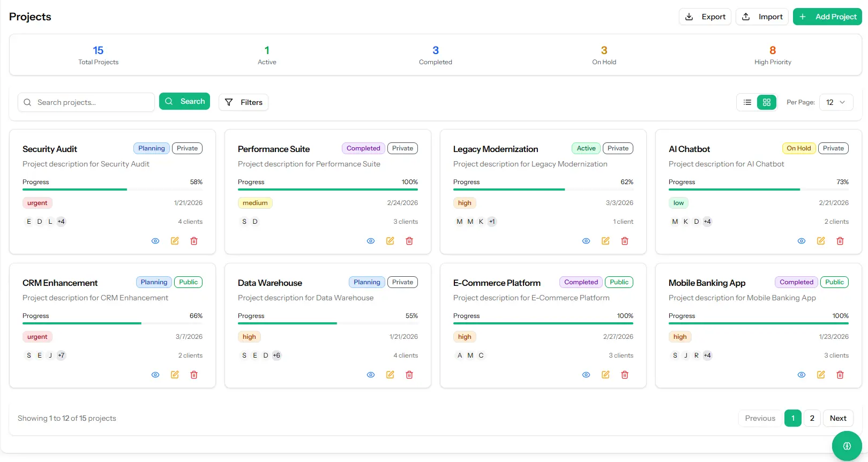Screen dimensions: 868x462
Task: Delete the Data Warehouse project
Action: 409,375
